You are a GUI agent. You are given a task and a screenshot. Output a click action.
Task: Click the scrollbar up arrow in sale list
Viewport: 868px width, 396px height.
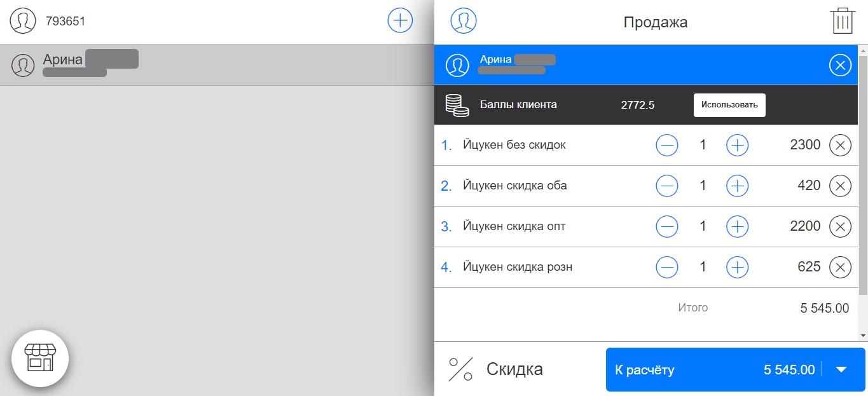pyautogui.click(x=863, y=50)
